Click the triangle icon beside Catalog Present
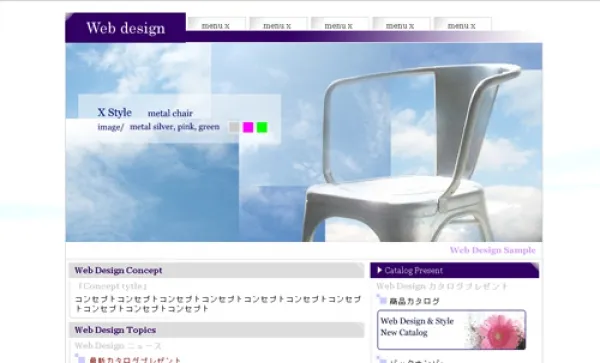This screenshot has width=600, height=363. [379, 270]
